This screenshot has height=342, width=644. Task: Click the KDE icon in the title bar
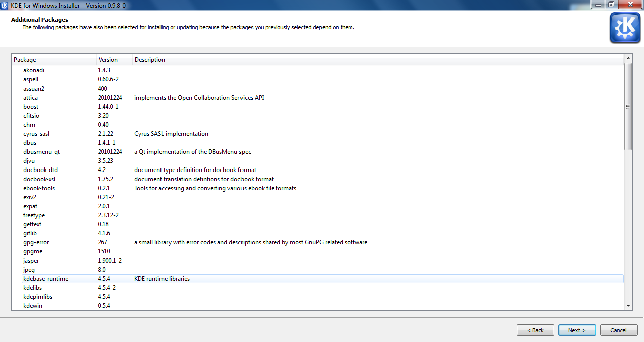[x=5, y=5]
